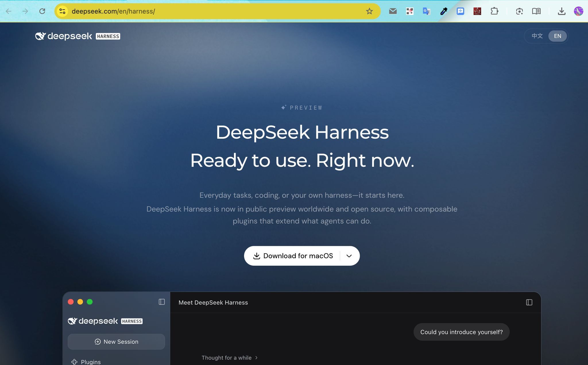Start a New Session in the app preview
Screen dimensions: 588x365
pyautogui.click(x=116, y=341)
